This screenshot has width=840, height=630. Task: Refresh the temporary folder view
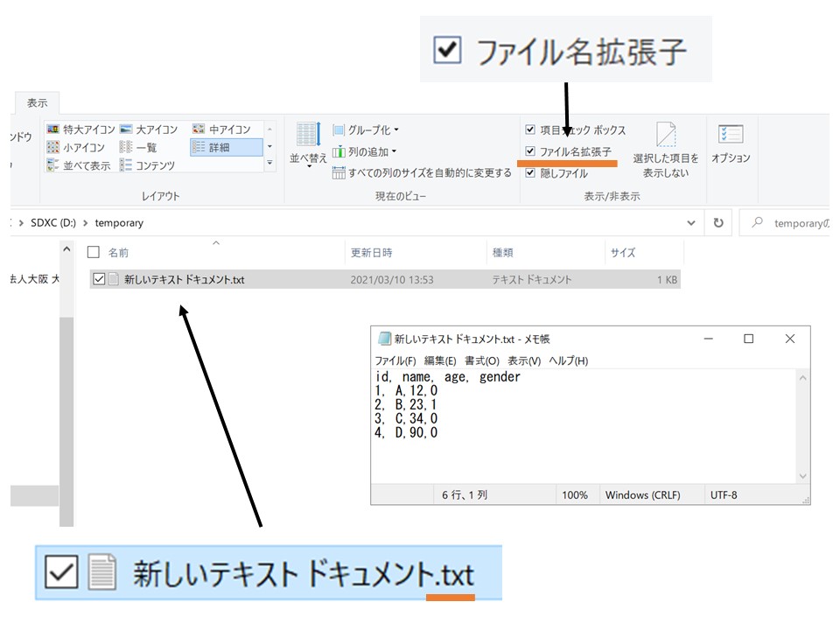[x=718, y=223]
